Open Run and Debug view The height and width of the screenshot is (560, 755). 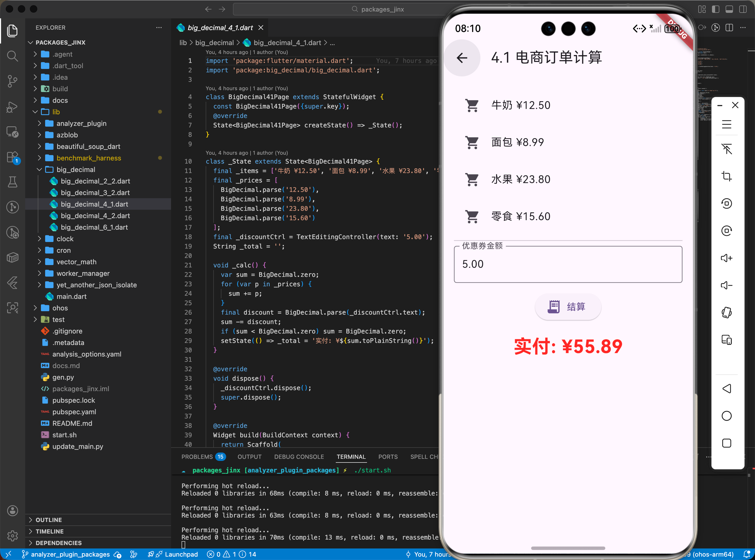(x=13, y=107)
